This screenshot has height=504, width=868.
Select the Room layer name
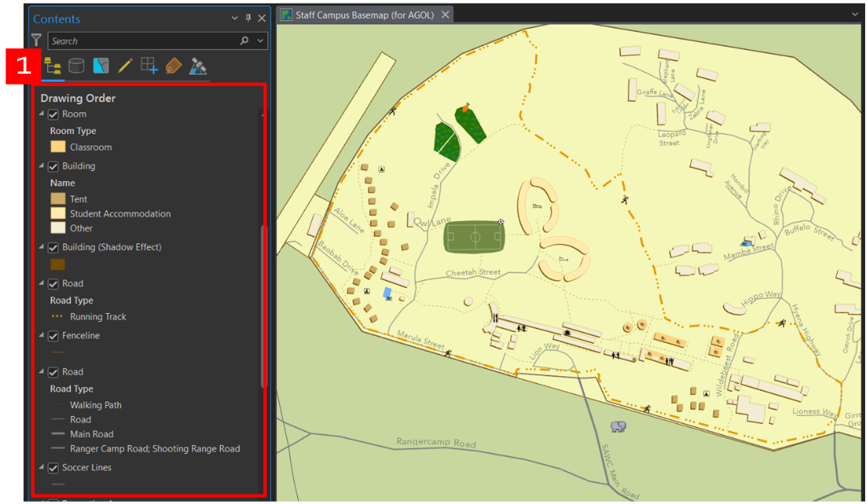point(74,114)
